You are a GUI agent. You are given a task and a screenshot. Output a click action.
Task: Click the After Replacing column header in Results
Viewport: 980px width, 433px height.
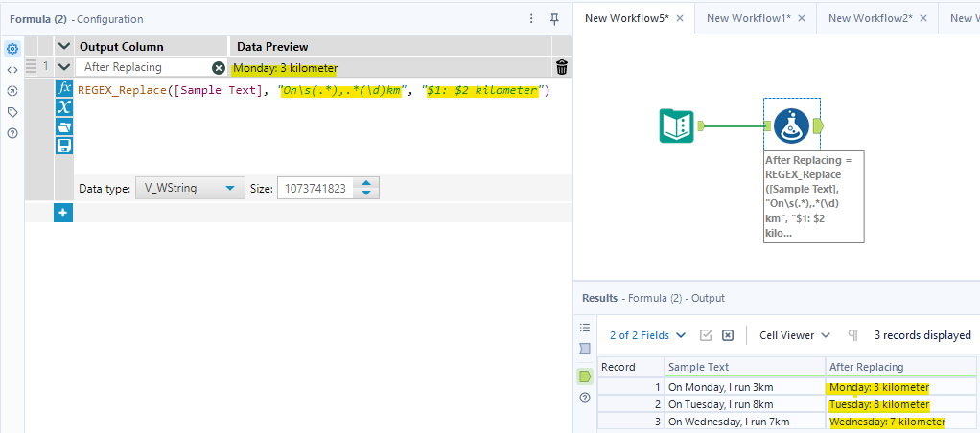(900, 368)
